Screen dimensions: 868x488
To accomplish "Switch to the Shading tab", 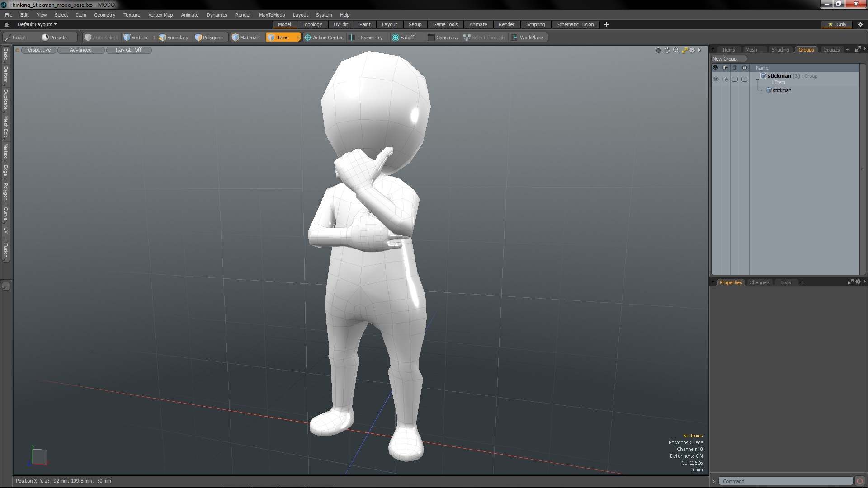I will pyautogui.click(x=780, y=50).
